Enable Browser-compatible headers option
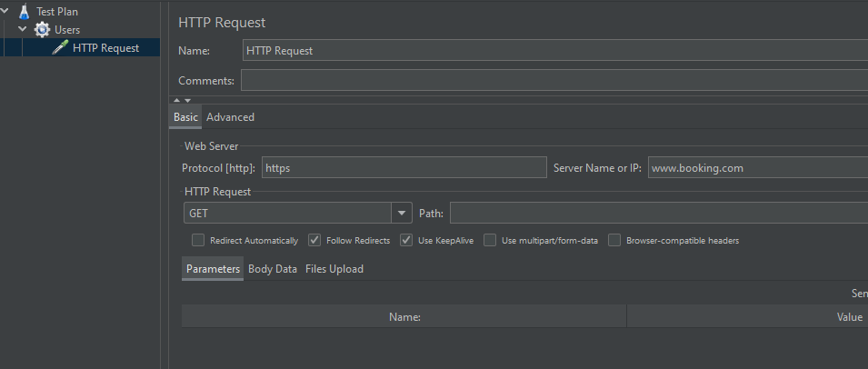The height and width of the screenshot is (369, 868). (614, 241)
